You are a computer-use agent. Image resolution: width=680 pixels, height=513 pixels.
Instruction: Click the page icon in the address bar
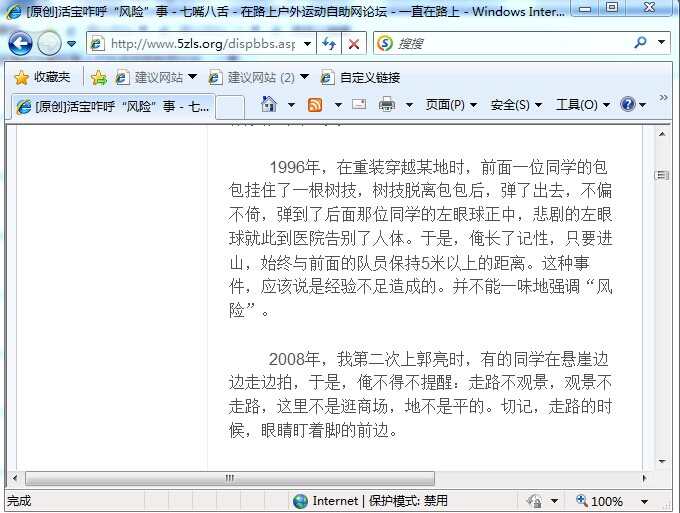(x=98, y=44)
